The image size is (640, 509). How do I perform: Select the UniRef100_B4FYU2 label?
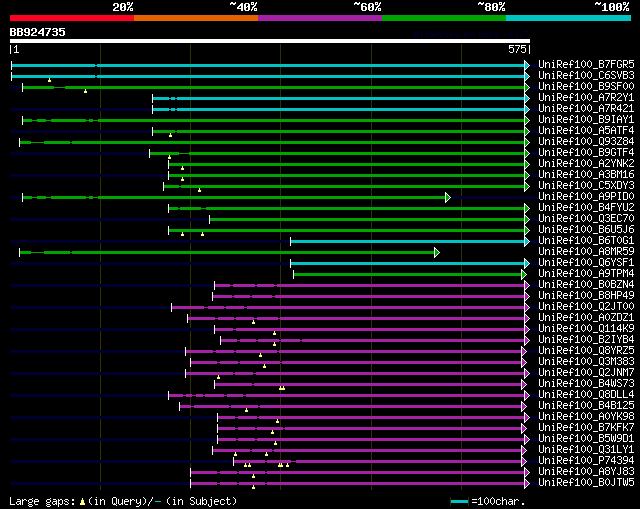586,208
